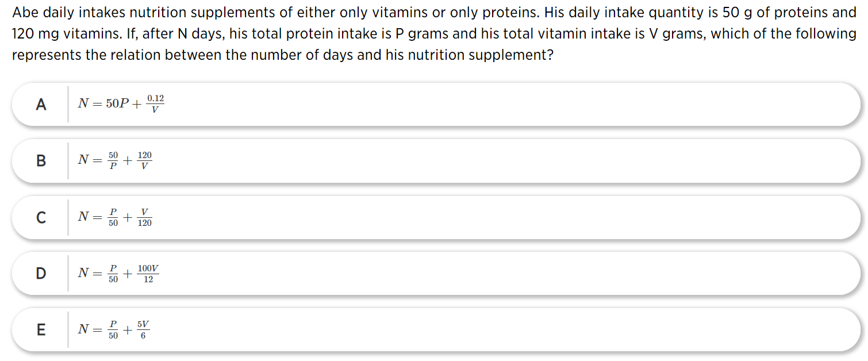This screenshot has height=361, width=868.
Task: Click the letter D label
Action: tap(41, 274)
